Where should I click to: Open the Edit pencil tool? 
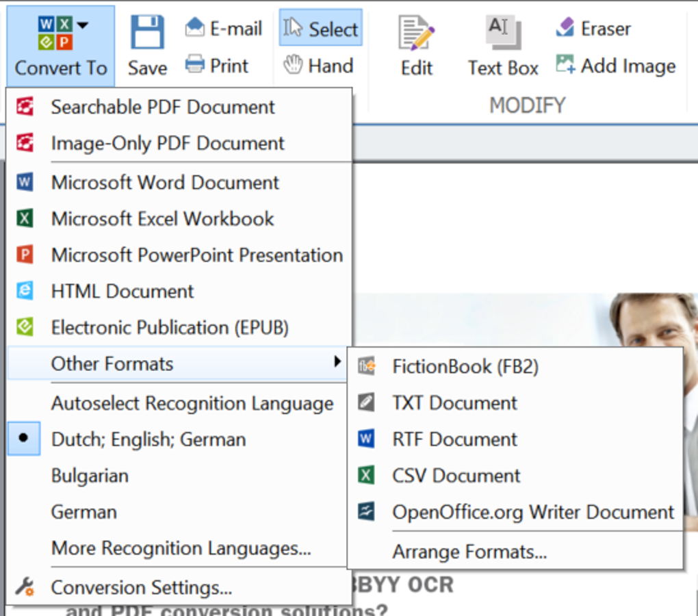click(417, 33)
